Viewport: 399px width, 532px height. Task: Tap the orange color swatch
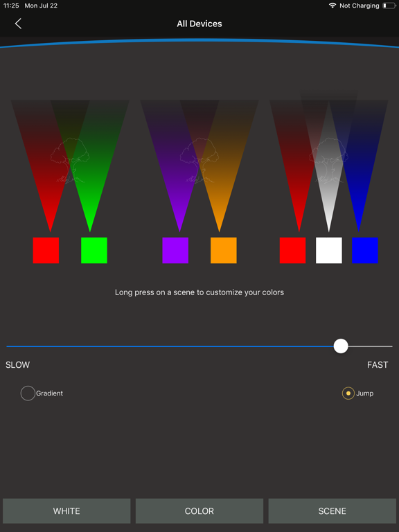[224, 250]
